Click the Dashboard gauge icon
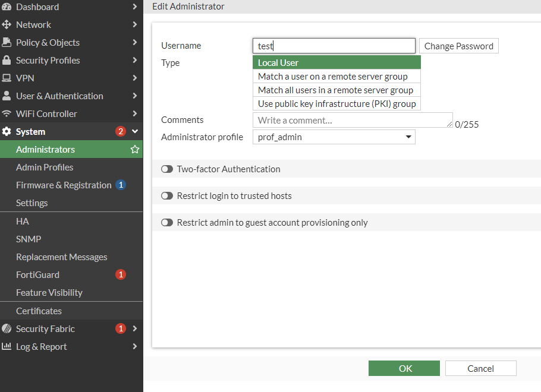 7,7
